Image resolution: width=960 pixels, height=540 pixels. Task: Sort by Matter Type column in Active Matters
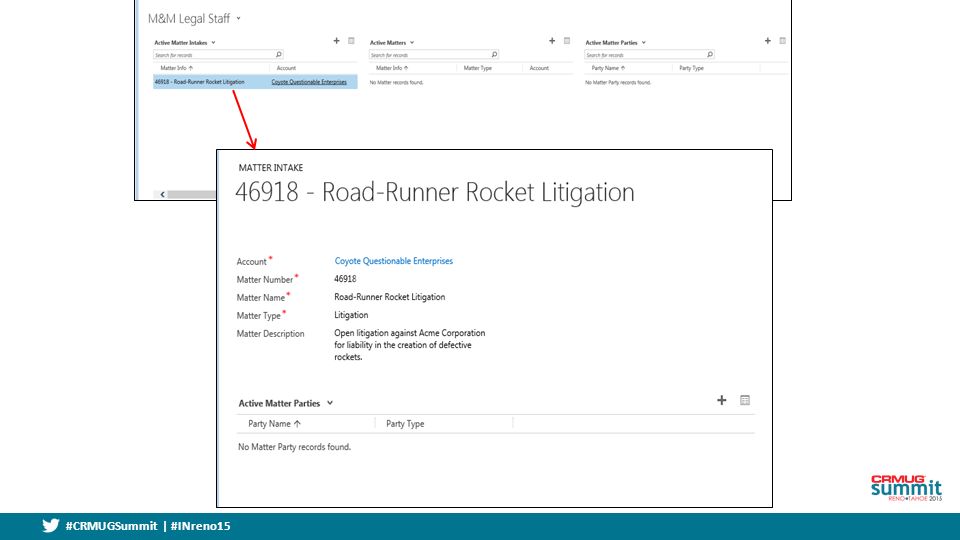point(478,68)
